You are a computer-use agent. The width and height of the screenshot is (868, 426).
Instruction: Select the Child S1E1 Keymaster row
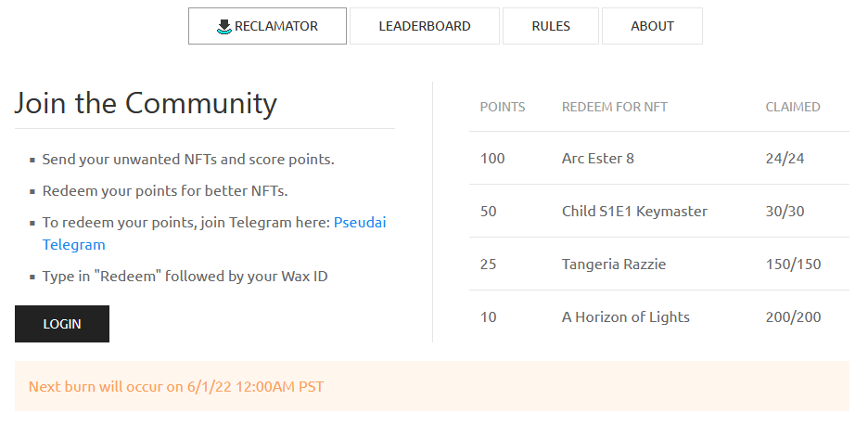tap(658, 211)
